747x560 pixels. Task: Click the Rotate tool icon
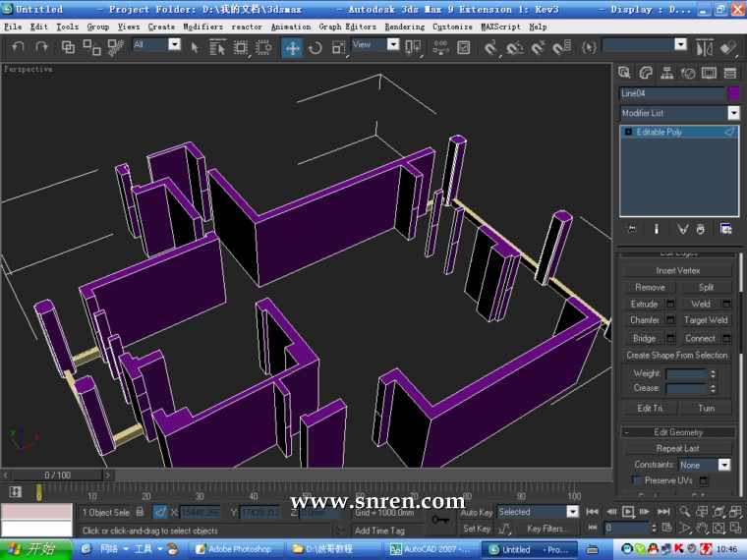click(x=316, y=47)
